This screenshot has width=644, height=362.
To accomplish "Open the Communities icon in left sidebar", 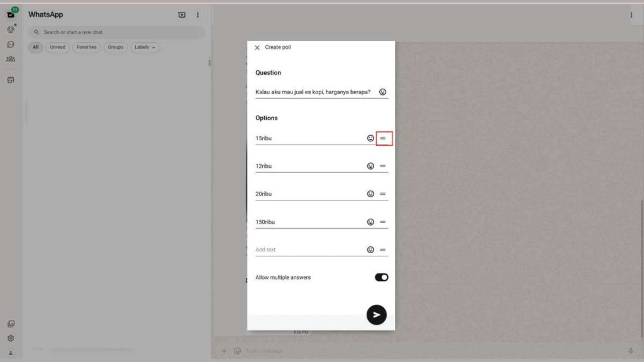I will pos(11,59).
